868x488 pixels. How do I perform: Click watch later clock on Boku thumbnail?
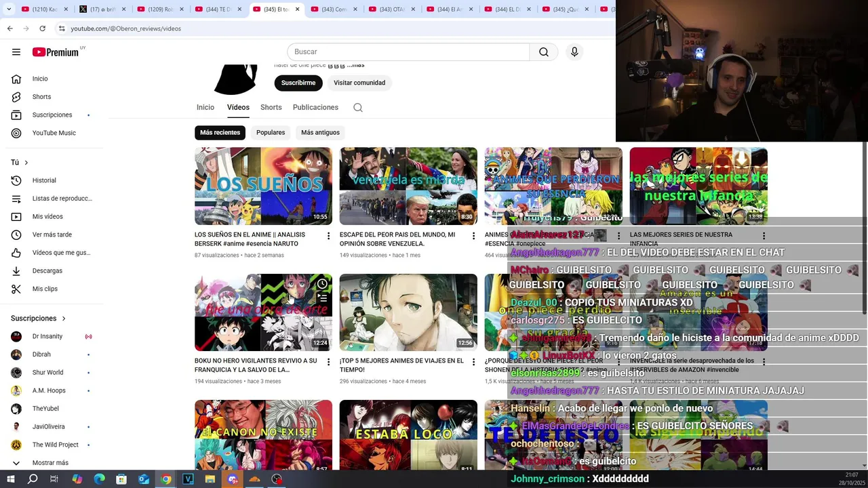click(322, 284)
